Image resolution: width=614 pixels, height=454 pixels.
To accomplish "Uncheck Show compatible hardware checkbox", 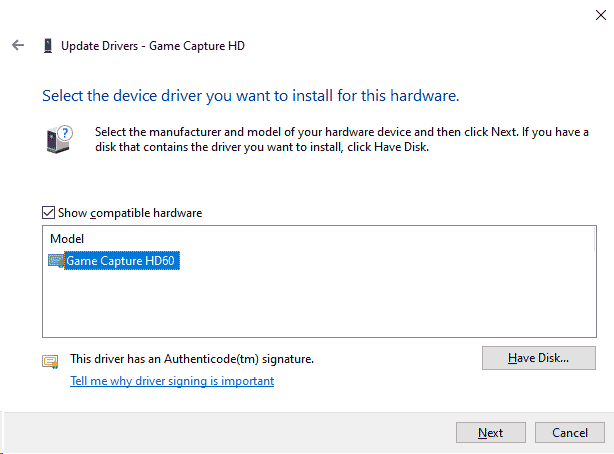I will 49,213.
